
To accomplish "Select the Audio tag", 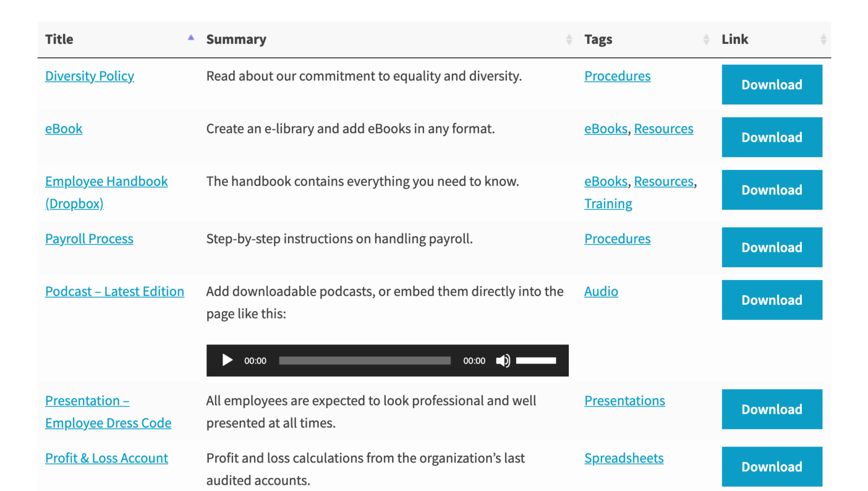I will coord(601,291).
